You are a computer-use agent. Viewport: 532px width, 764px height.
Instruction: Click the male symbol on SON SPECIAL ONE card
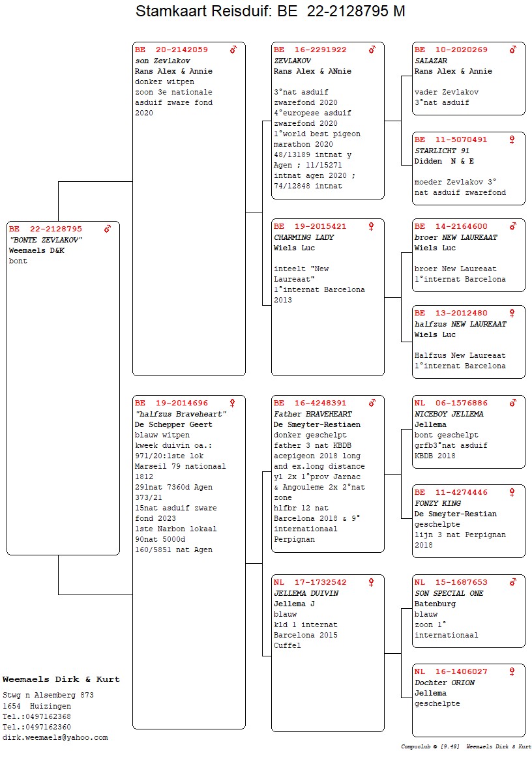coord(513,582)
